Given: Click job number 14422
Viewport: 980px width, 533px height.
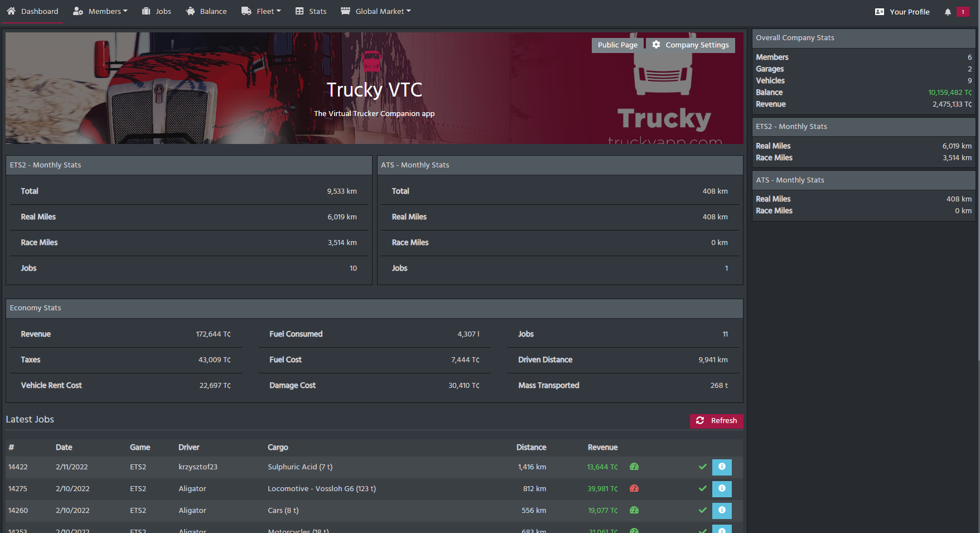Looking at the screenshot, I should tap(18, 467).
